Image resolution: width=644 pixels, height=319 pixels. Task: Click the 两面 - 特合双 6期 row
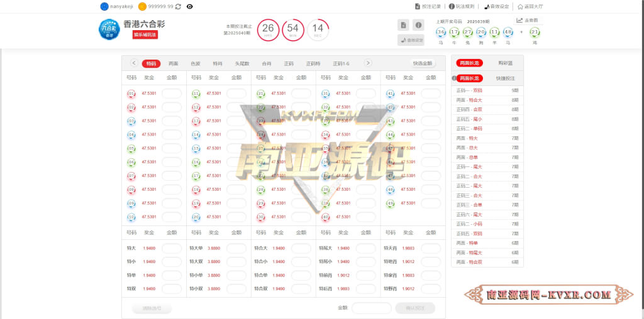tap(487, 262)
